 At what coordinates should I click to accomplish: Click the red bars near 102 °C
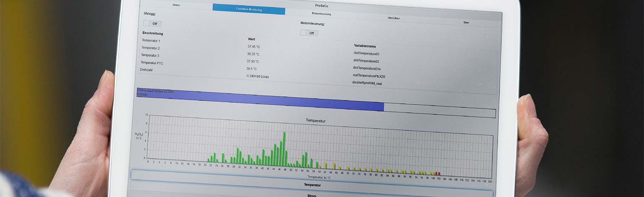point(437,173)
